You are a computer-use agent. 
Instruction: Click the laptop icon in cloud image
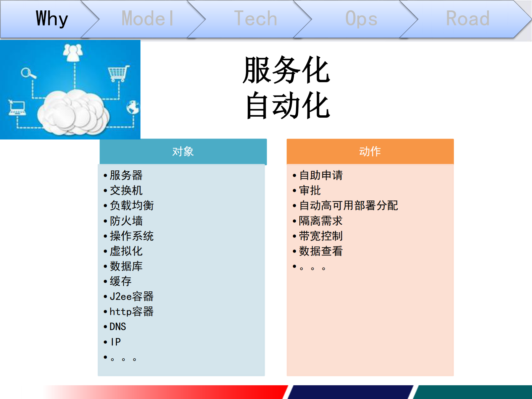pos(17,108)
